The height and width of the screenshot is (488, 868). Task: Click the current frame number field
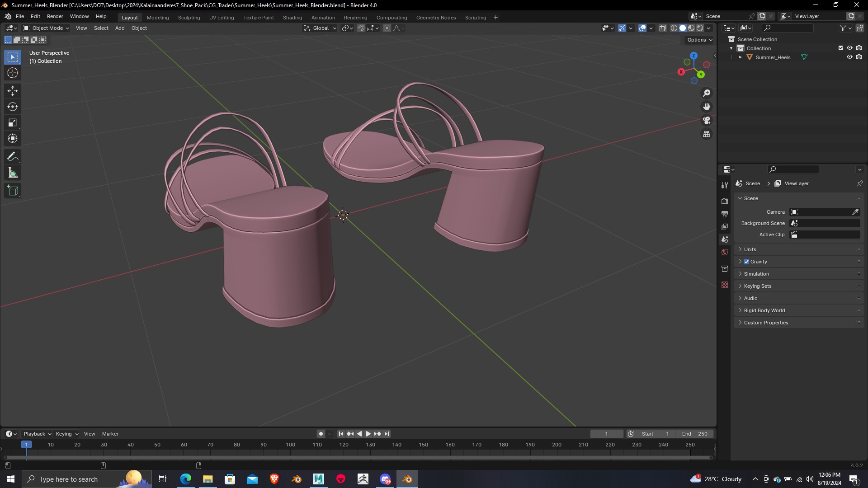(607, 434)
